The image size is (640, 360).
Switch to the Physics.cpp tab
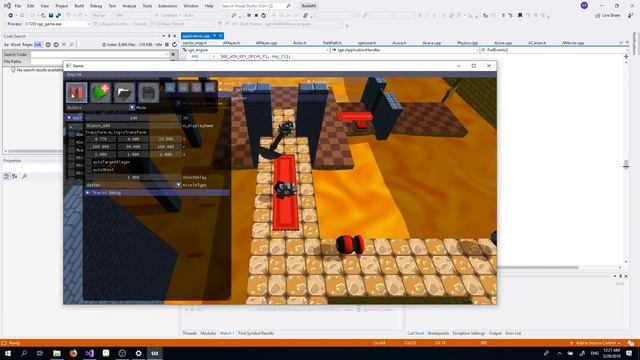(467, 43)
